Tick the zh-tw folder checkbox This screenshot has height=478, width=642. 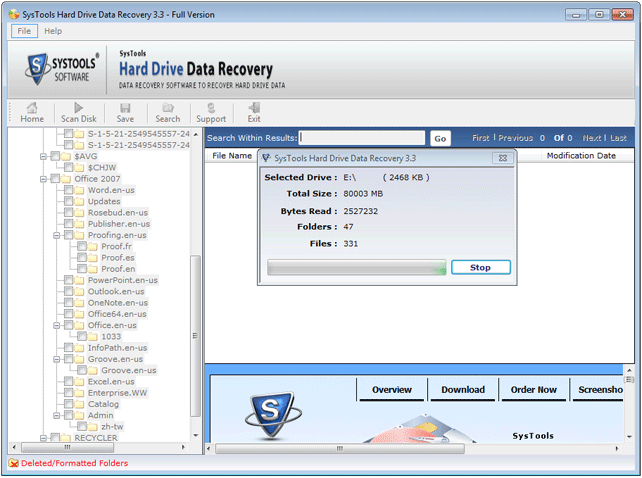coord(82,426)
